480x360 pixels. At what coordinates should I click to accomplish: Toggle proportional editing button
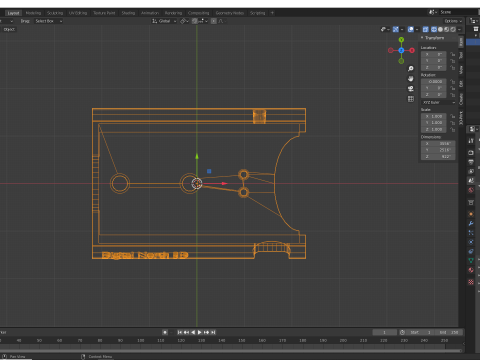coord(214,21)
